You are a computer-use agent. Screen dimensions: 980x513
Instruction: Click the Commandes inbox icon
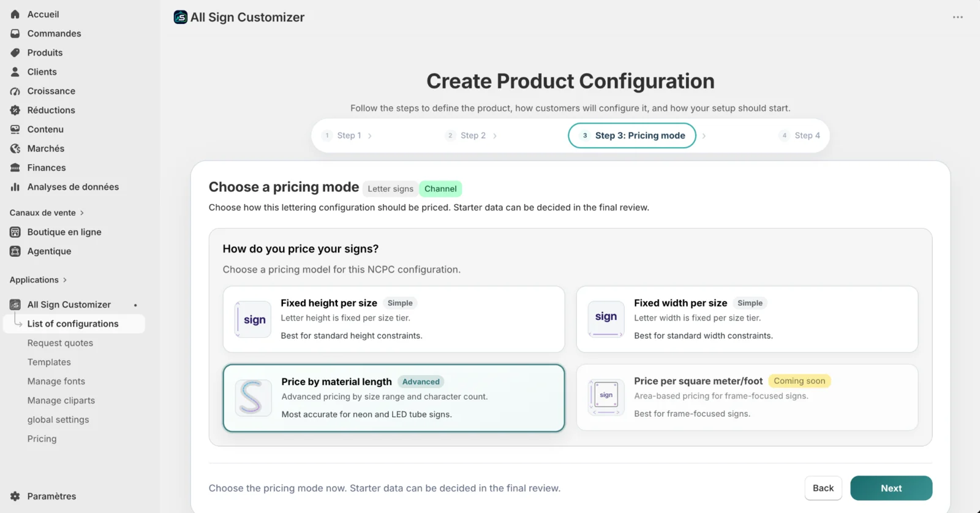(x=15, y=33)
